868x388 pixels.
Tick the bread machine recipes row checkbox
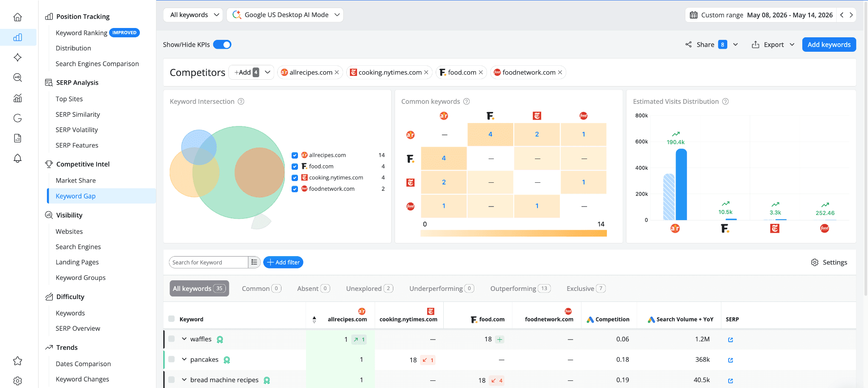click(171, 380)
